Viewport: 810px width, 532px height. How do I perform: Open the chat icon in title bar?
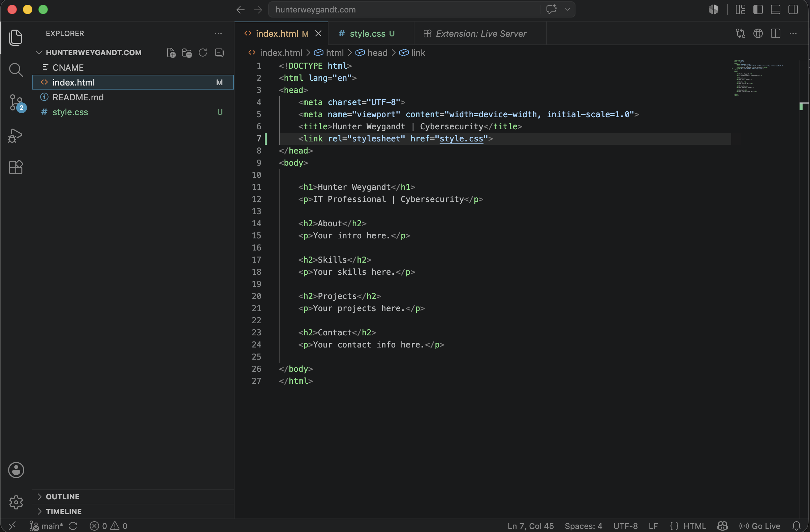pos(551,9)
